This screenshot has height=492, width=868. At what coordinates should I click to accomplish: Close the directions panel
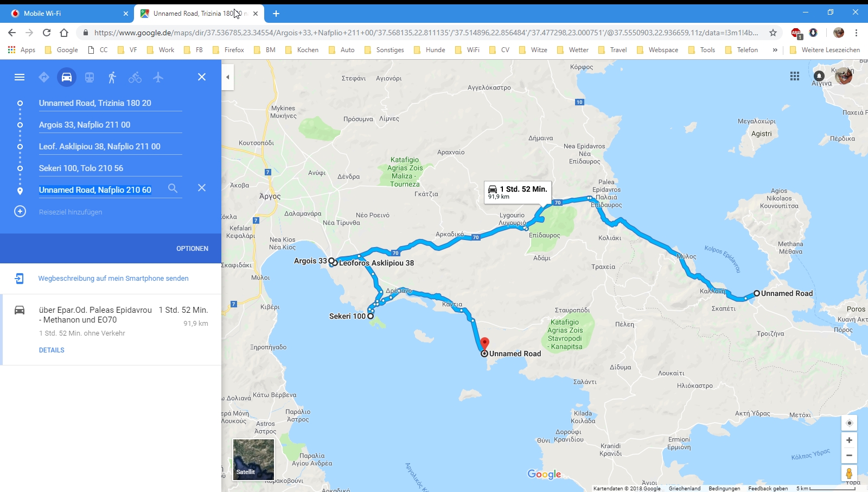click(x=202, y=77)
